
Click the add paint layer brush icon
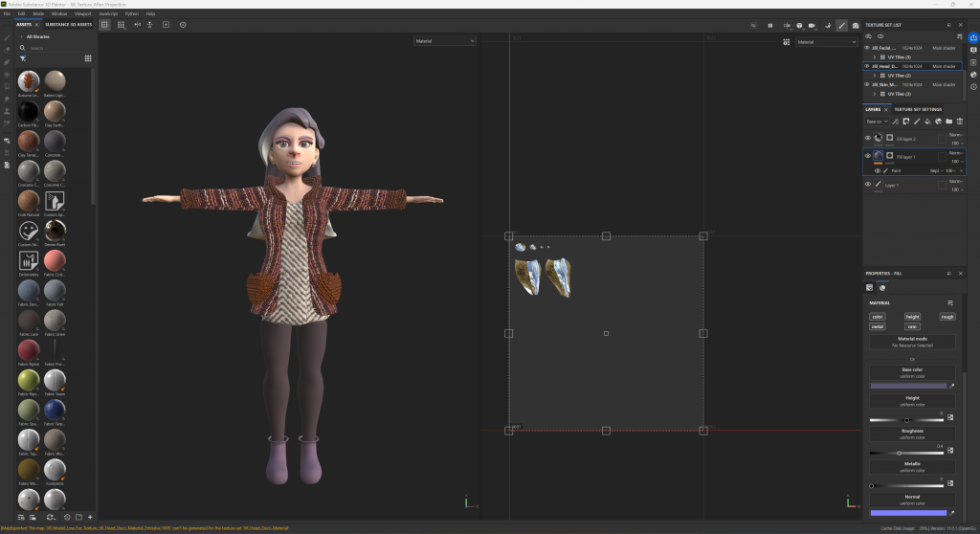click(917, 122)
